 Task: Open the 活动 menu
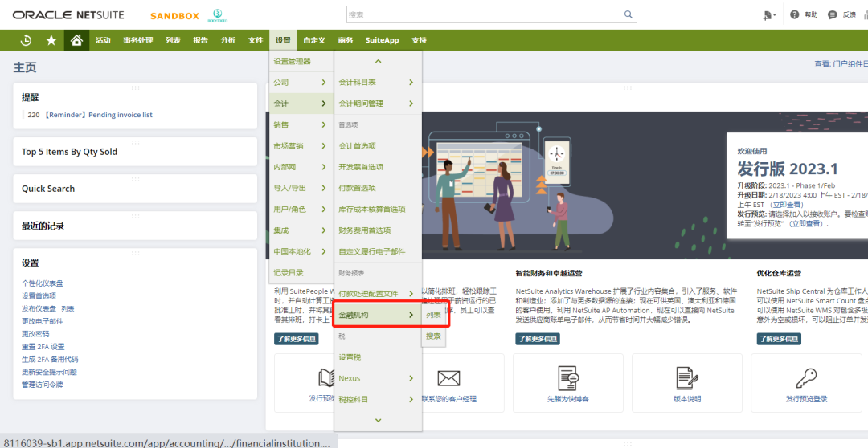coord(103,40)
